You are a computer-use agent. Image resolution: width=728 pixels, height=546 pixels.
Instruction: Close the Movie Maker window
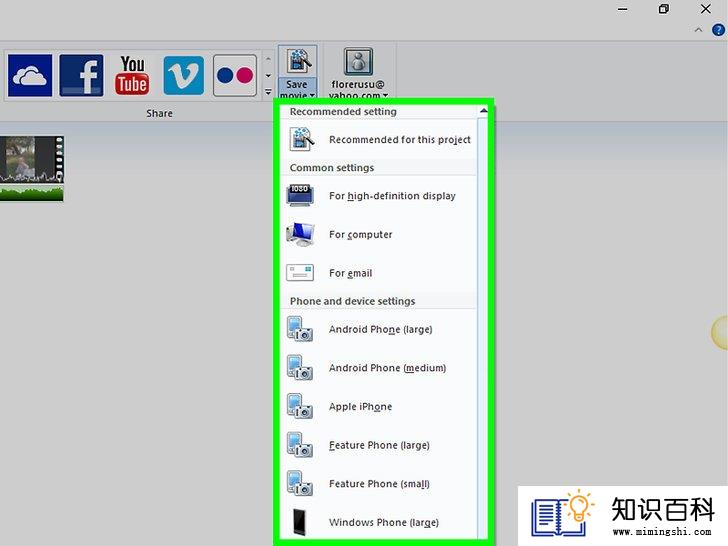706,9
